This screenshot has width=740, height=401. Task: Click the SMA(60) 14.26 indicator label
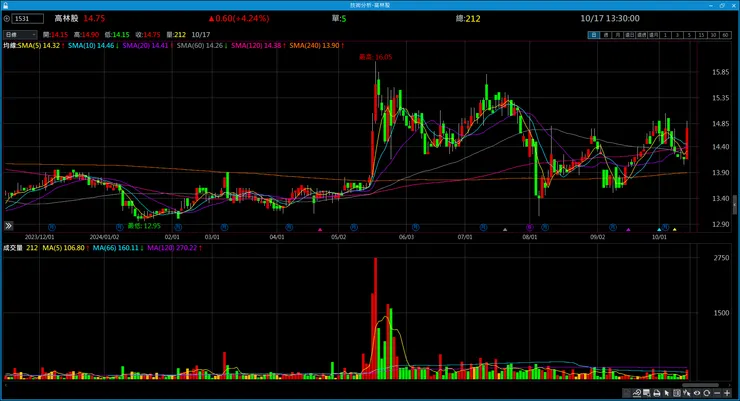202,46
